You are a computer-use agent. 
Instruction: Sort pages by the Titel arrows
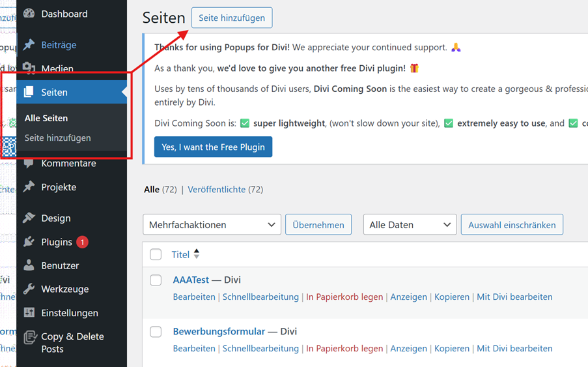[x=197, y=254]
